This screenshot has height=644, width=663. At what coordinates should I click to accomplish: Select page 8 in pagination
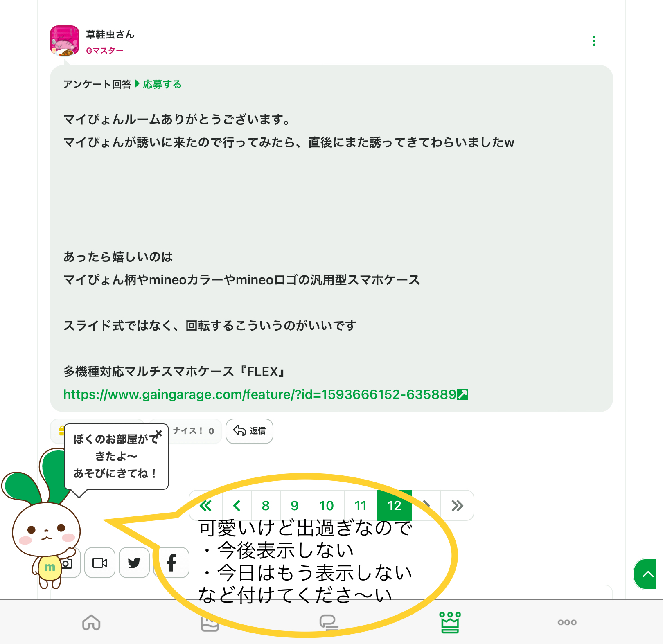[x=266, y=506]
